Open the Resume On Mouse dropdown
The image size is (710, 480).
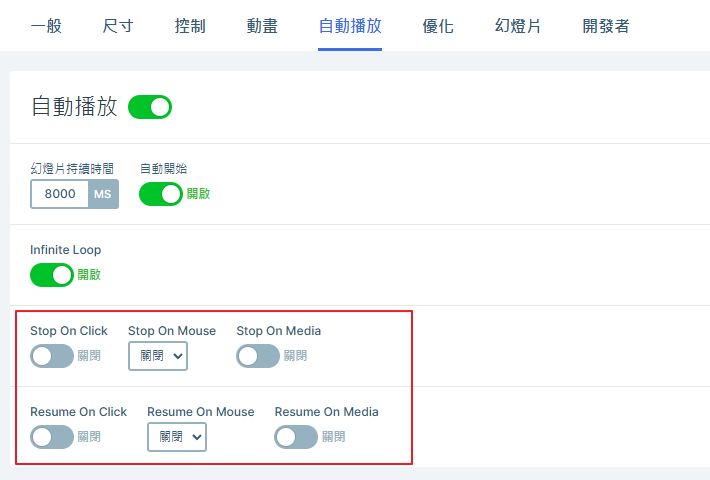coord(177,437)
